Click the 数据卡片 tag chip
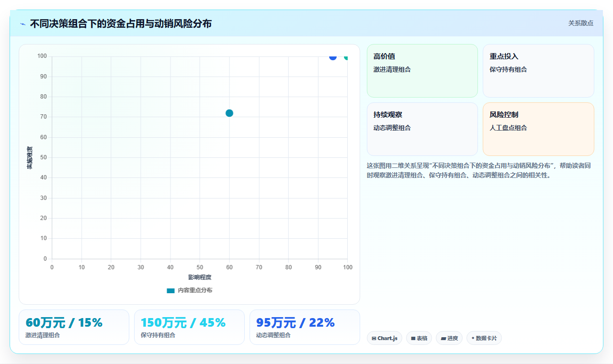 coord(484,338)
